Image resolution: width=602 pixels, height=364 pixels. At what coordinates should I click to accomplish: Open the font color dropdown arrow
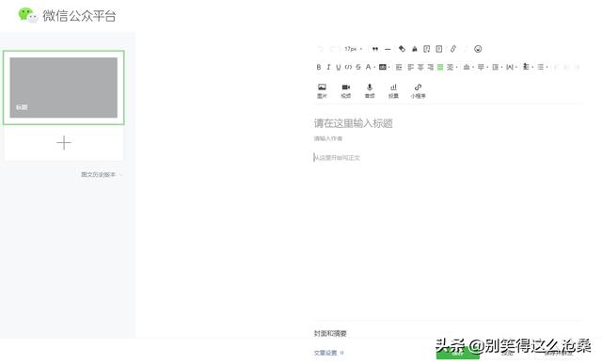click(374, 68)
